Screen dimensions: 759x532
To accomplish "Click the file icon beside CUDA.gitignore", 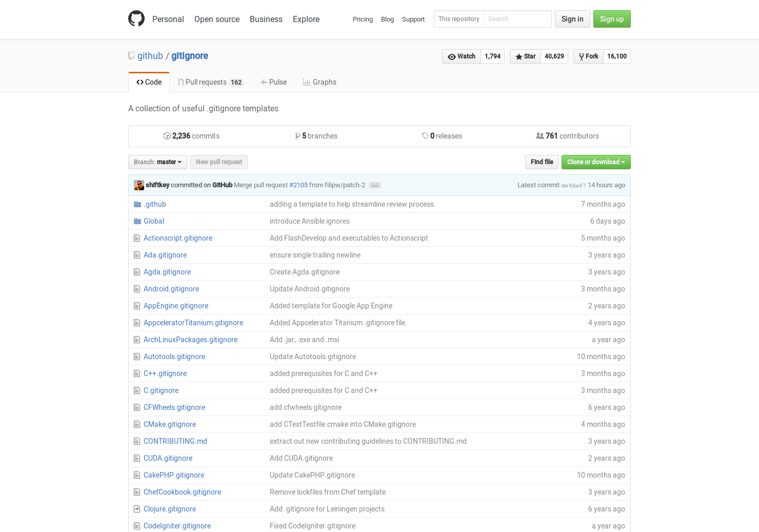I will 137,458.
